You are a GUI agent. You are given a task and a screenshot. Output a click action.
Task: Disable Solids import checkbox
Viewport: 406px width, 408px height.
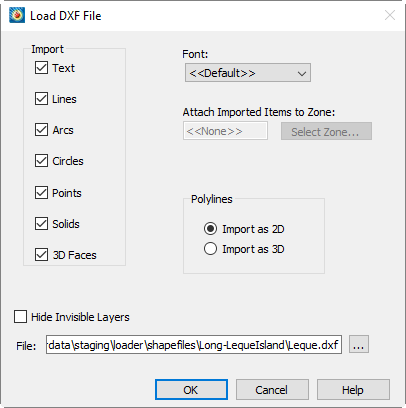pyautogui.click(x=41, y=224)
